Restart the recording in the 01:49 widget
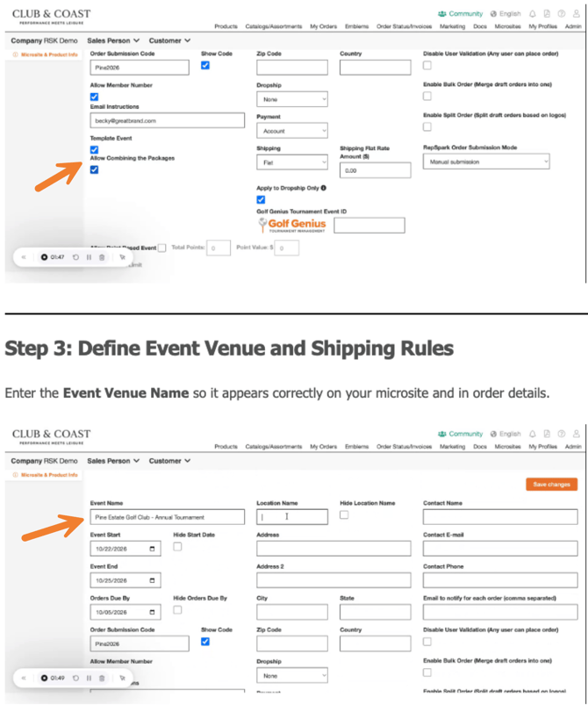588x719 pixels. click(x=75, y=678)
